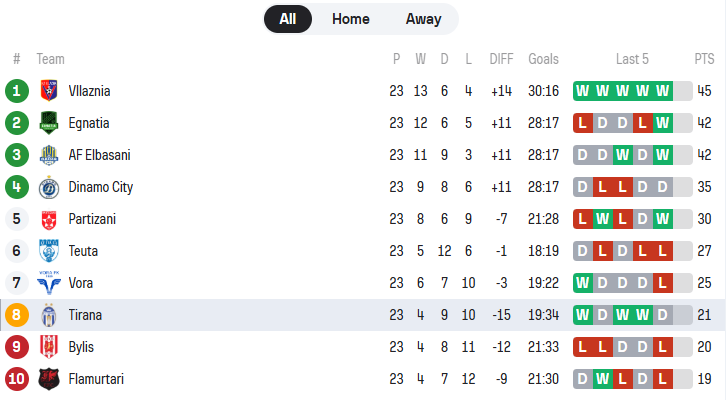Sort table by DIFF column header

point(501,59)
